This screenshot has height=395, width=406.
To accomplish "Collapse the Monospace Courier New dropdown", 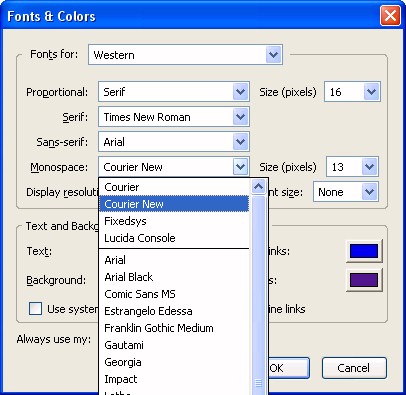I will point(240,167).
